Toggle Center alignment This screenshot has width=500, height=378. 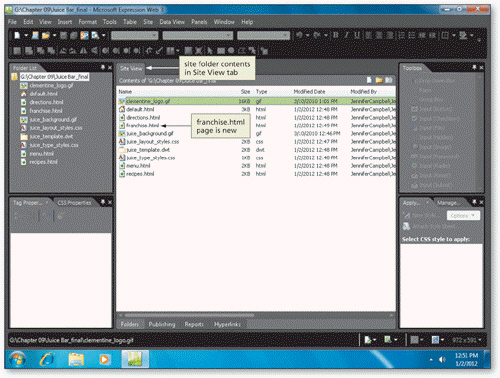[x=379, y=35]
